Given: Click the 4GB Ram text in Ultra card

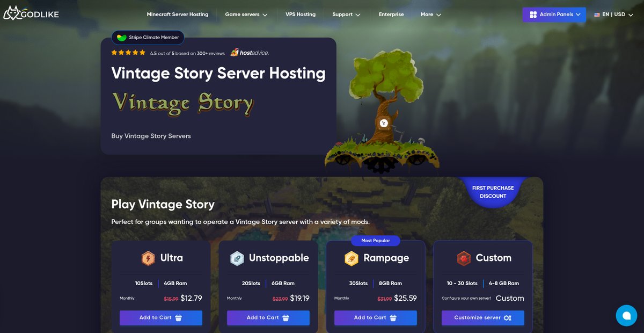Looking at the screenshot, I should tap(175, 283).
